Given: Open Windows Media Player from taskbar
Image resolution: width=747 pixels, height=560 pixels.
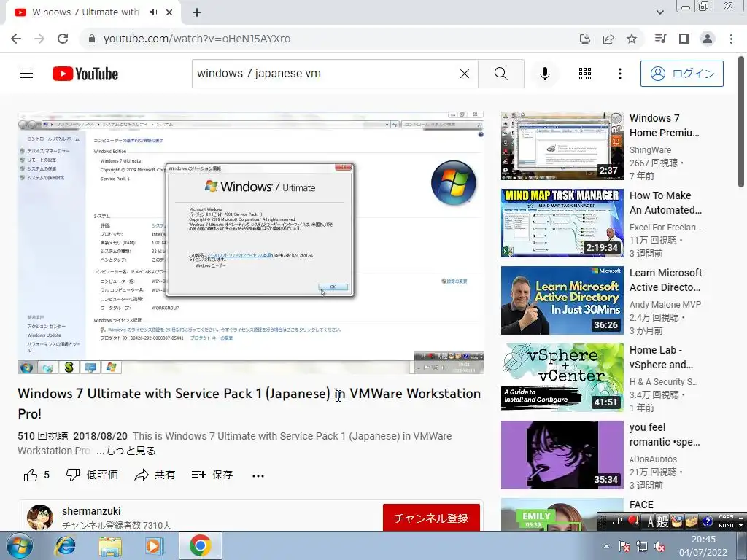Looking at the screenshot, I should [x=155, y=546].
